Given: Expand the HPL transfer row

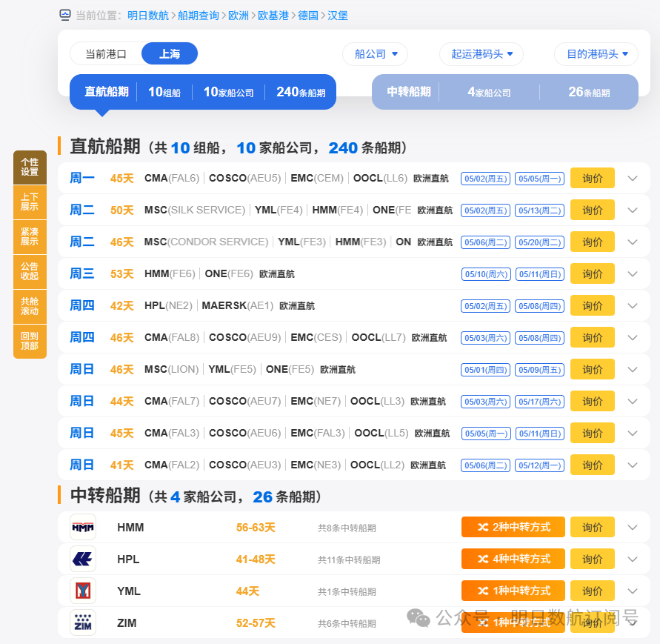Looking at the screenshot, I should pos(632,560).
